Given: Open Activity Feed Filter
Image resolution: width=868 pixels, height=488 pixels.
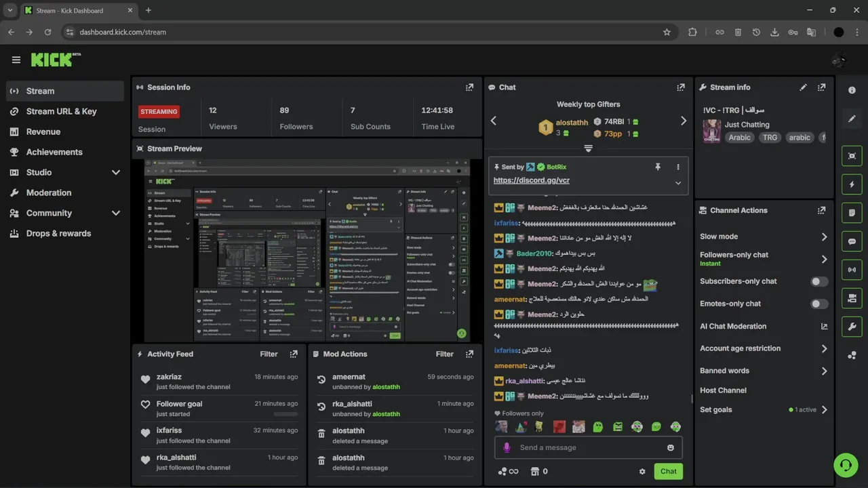Looking at the screenshot, I should (x=269, y=354).
